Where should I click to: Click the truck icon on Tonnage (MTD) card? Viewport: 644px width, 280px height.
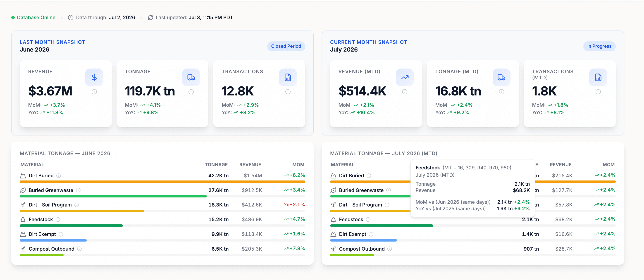[501, 77]
